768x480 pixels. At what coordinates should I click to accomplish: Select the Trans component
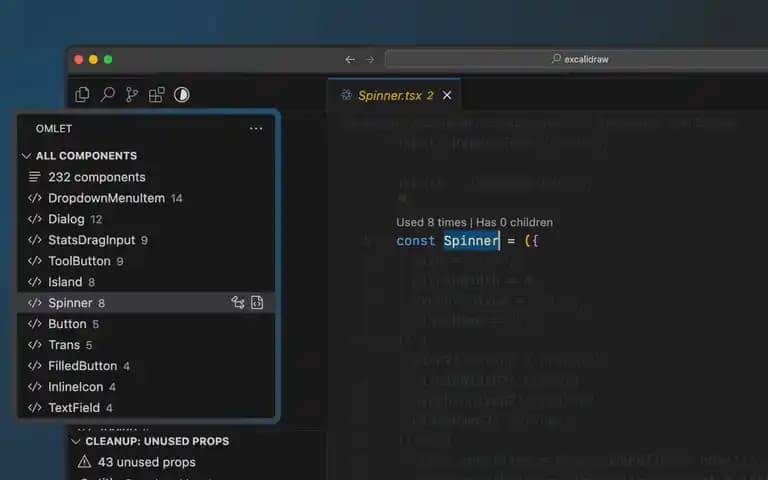[146, 345]
